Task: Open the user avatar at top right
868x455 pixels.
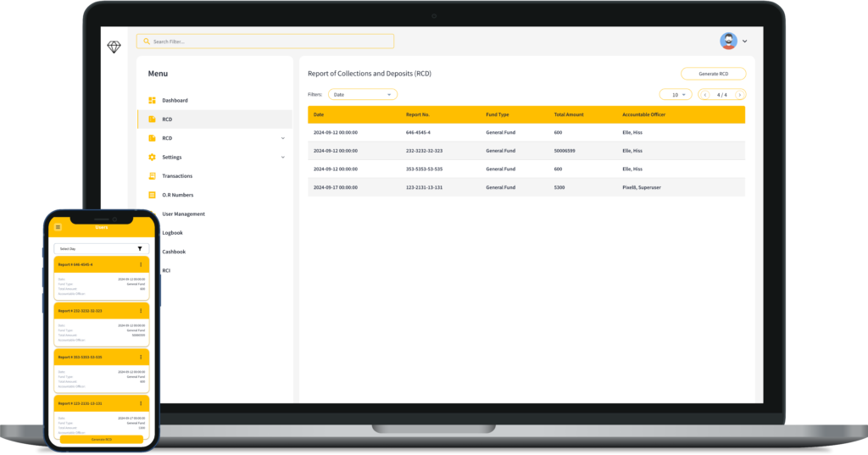Action: [x=728, y=41]
